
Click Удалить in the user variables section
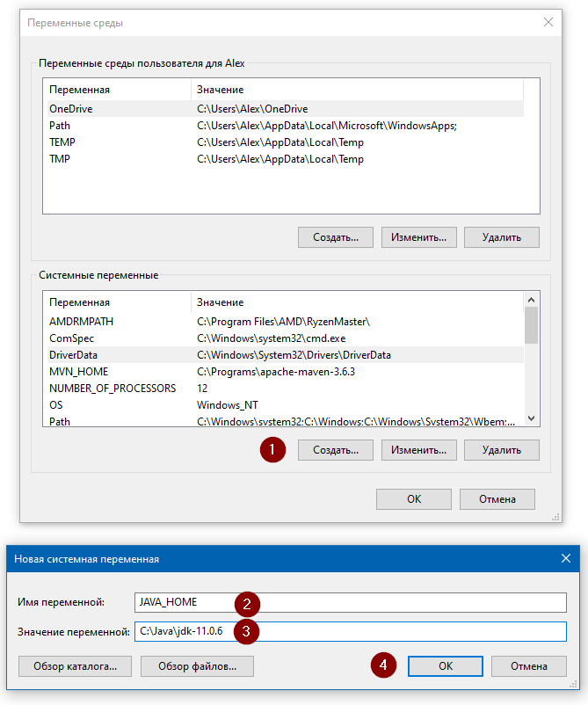coord(501,237)
